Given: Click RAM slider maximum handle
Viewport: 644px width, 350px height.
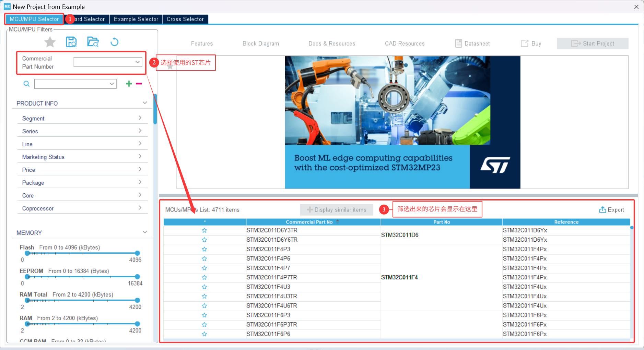Looking at the screenshot, I should [137, 324].
